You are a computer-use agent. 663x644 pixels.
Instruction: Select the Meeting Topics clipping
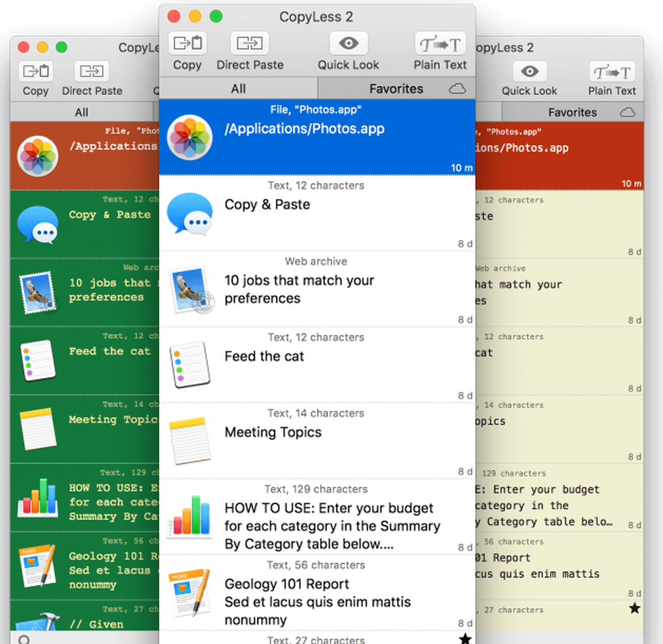pyautogui.click(x=317, y=441)
